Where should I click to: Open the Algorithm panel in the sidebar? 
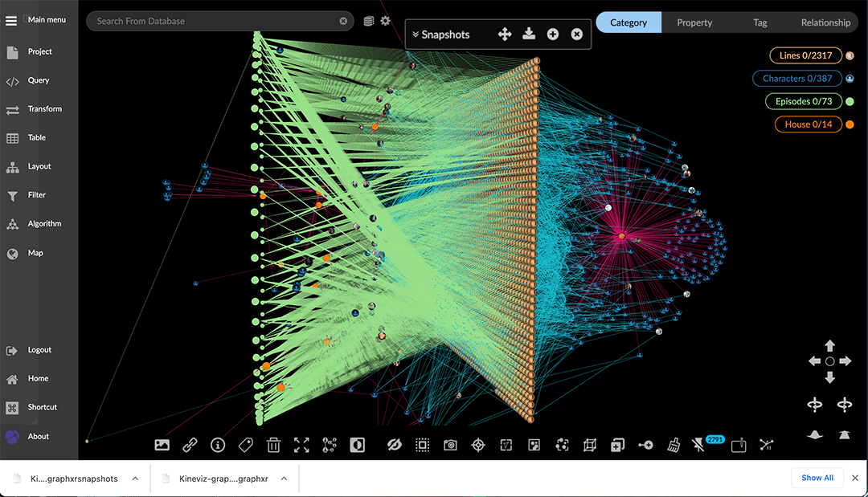click(x=43, y=224)
